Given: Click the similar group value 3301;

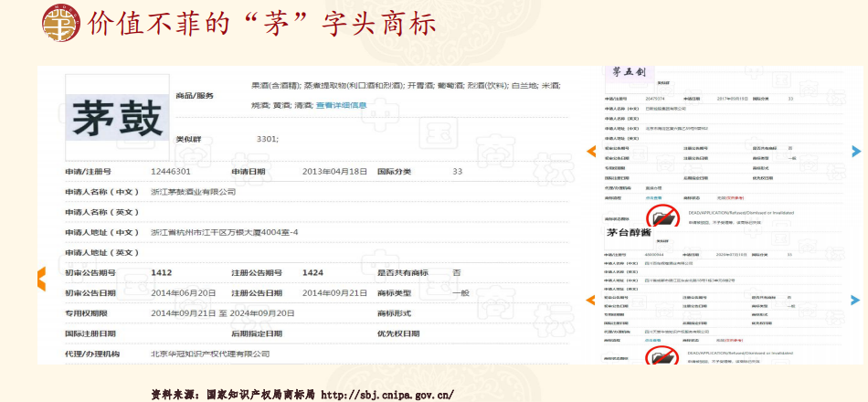Looking at the screenshot, I should pyautogui.click(x=268, y=139).
